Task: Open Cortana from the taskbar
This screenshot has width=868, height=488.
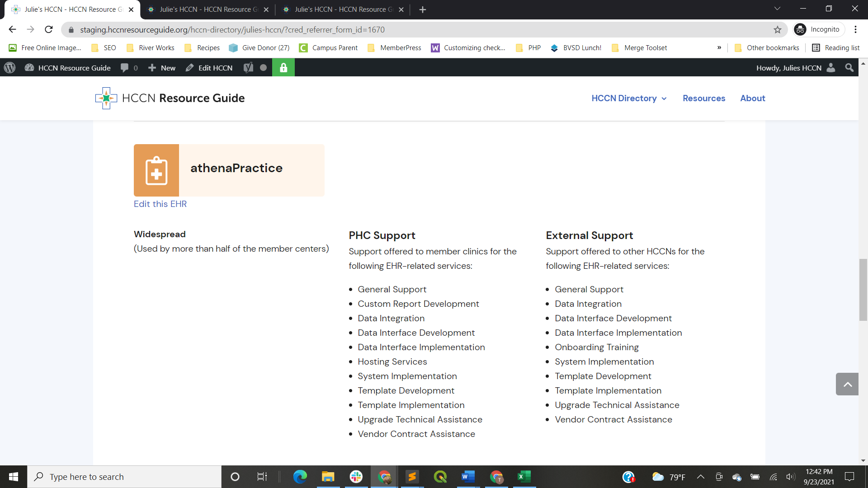Action: (x=235, y=477)
